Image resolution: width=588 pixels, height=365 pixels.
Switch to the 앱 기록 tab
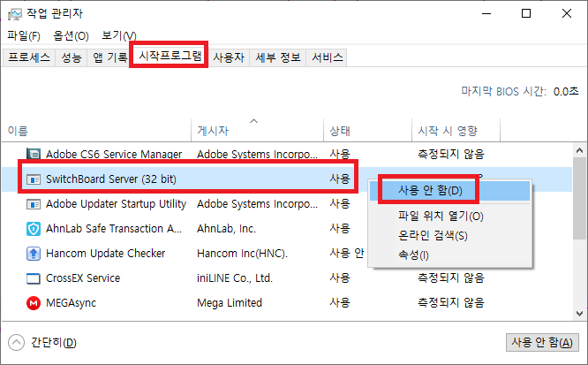(109, 57)
